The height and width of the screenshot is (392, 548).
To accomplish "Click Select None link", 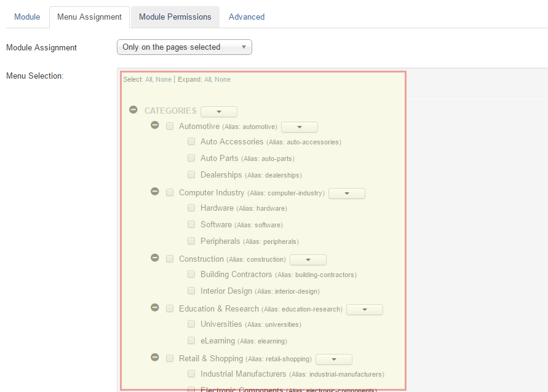I will (x=164, y=80).
